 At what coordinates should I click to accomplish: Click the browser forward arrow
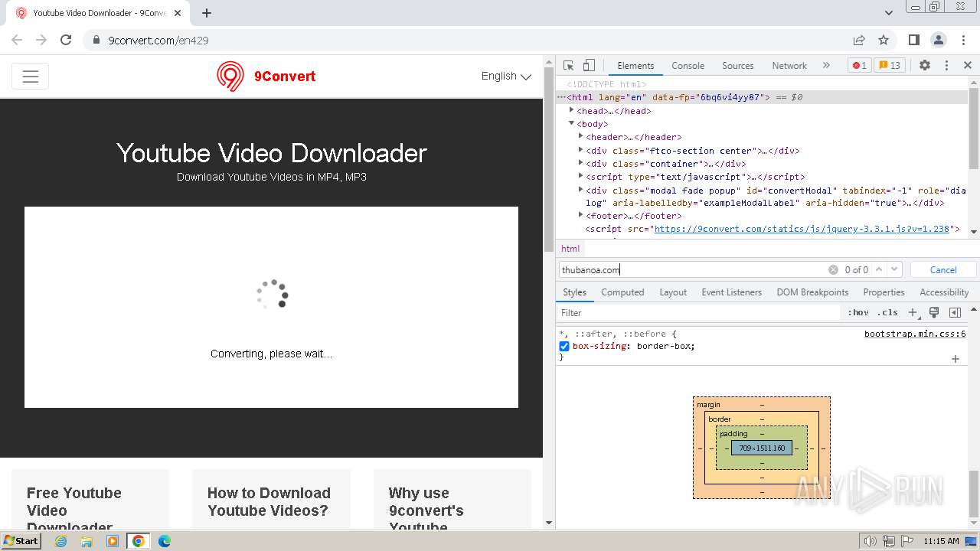pyautogui.click(x=41, y=40)
